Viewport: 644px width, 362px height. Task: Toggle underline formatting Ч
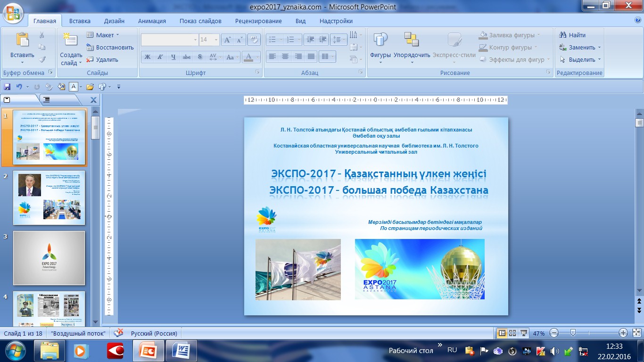tap(173, 57)
